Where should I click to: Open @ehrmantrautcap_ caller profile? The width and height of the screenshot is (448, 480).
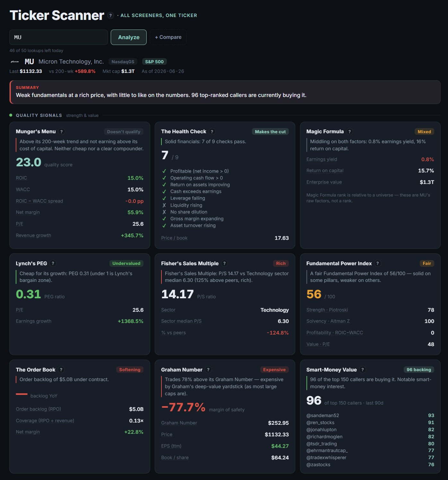point(327,450)
